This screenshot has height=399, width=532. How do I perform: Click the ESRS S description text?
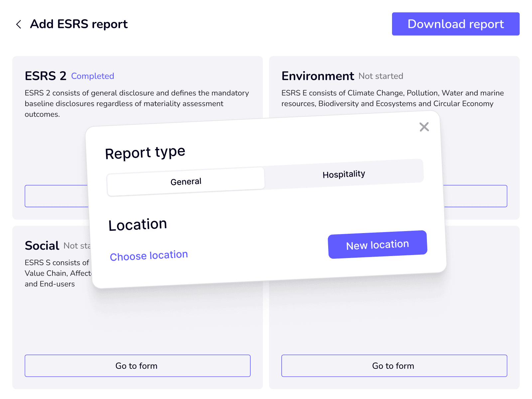pos(58,273)
